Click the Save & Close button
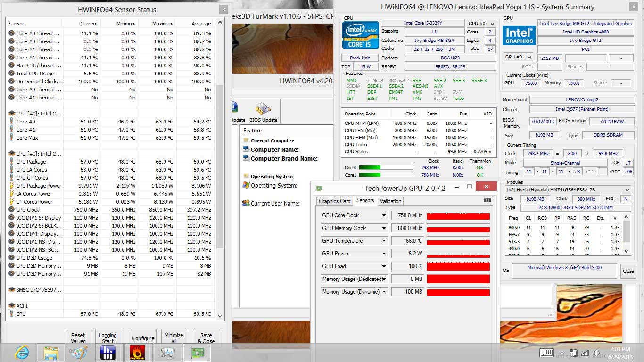This screenshot has height=362, width=644. tap(206, 338)
